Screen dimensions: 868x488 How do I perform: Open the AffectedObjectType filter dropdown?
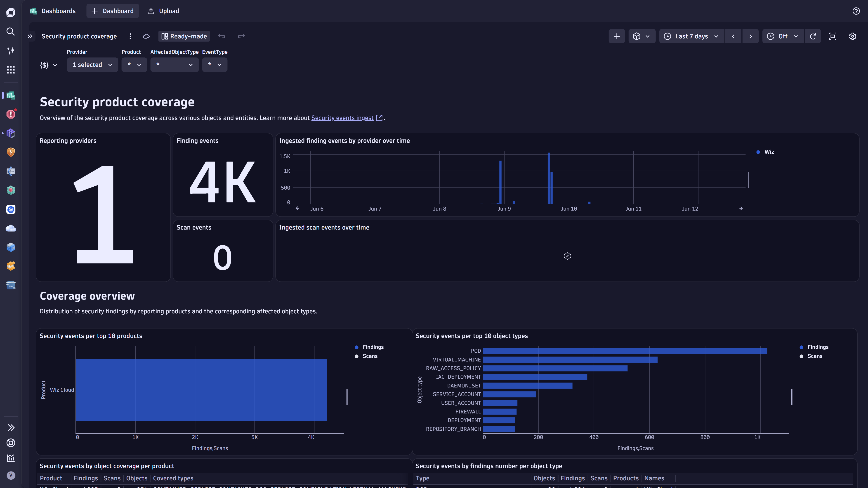click(174, 65)
